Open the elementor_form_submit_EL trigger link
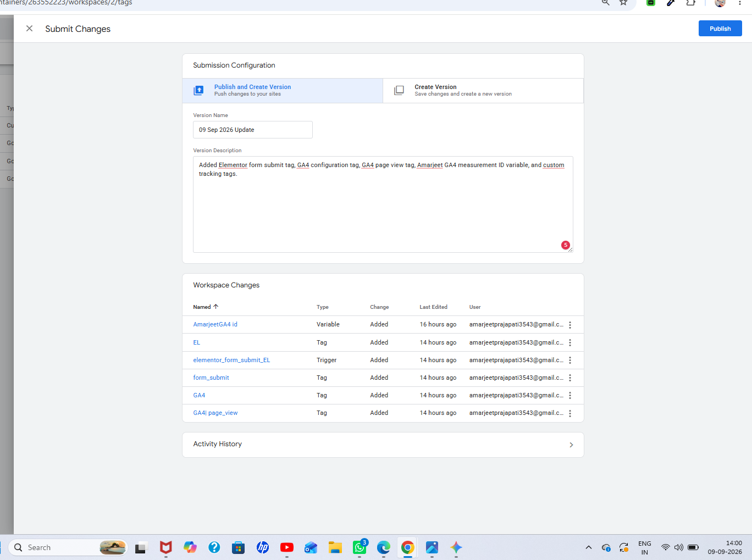Screen dimensions: 752x560 231,360
